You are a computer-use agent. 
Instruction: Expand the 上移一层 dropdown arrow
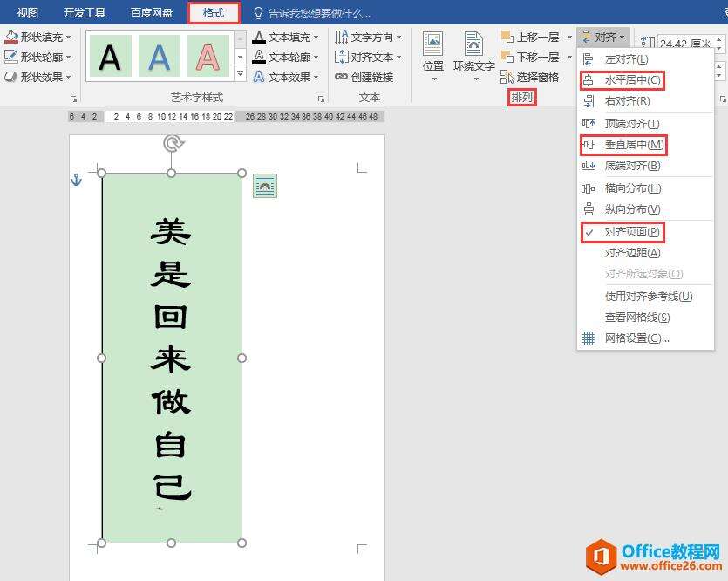(569, 37)
